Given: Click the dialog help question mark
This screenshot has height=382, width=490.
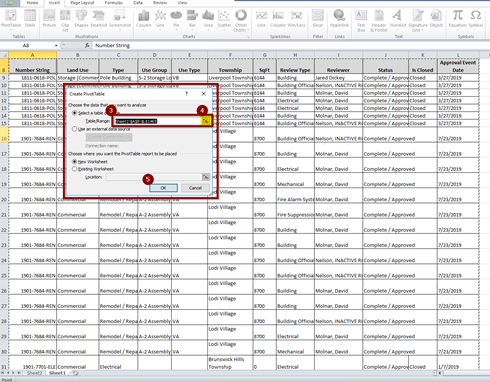Looking at the screenshot, I should pyautogui.click(x=187, y=94).
